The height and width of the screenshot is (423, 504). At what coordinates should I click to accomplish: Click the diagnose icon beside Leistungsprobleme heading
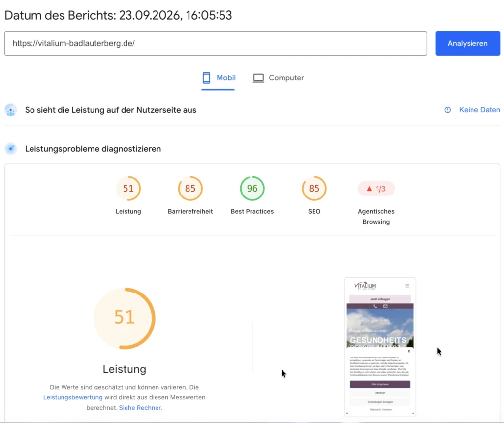[x=11, y=149]
